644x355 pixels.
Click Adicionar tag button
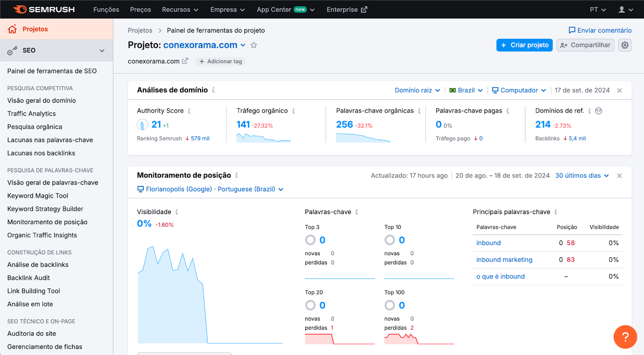point(220,61)
